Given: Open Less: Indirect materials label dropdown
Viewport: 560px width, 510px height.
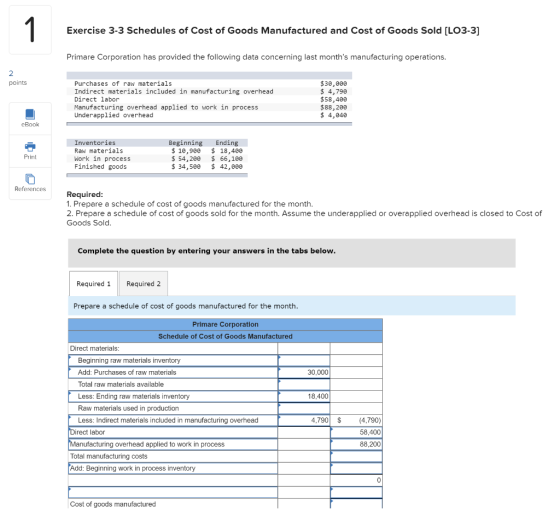Looking at the screenshot, I should [x=173, y=420].
